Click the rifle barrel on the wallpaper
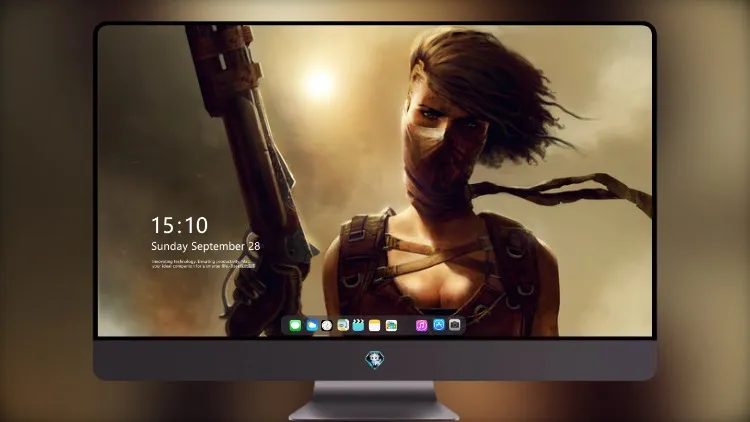 (x=249, y=144)
